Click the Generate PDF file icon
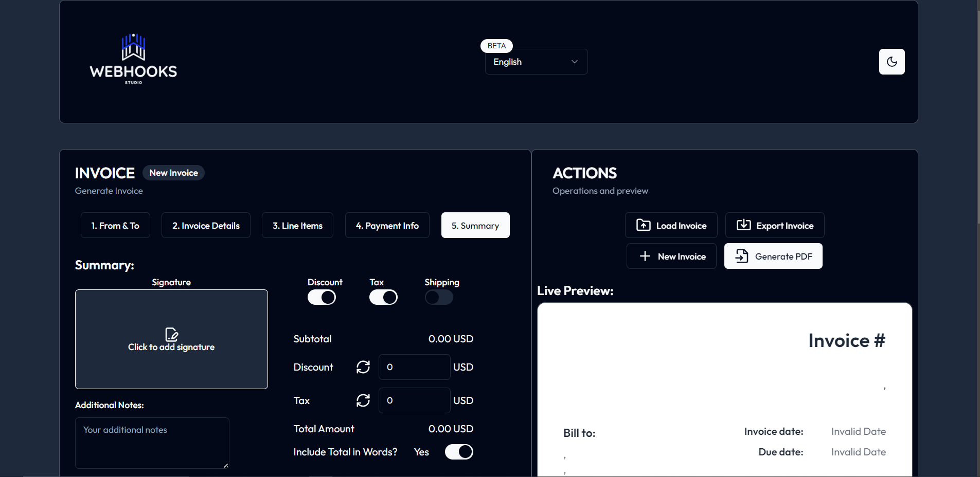The height and width of the screenshot is (477, 980). pos(742,256)
